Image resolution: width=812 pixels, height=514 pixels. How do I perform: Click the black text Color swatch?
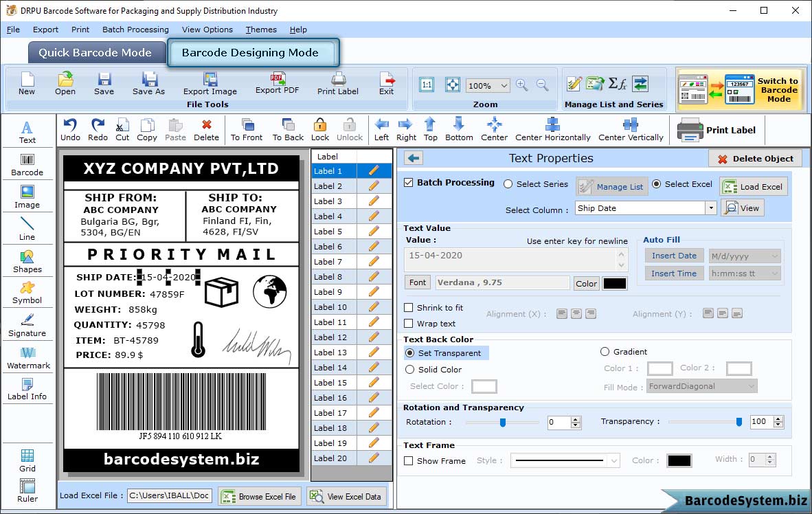615,283
